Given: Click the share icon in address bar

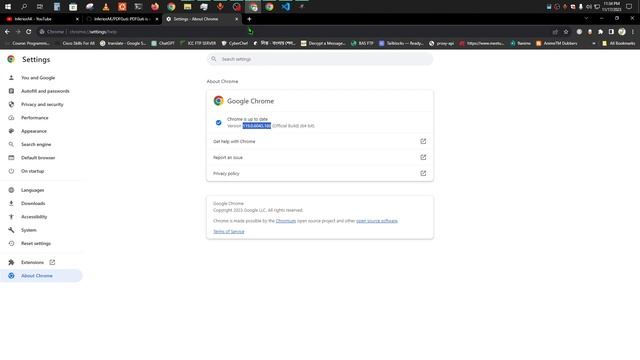Looking at the screenshot, I should (555, 31).
